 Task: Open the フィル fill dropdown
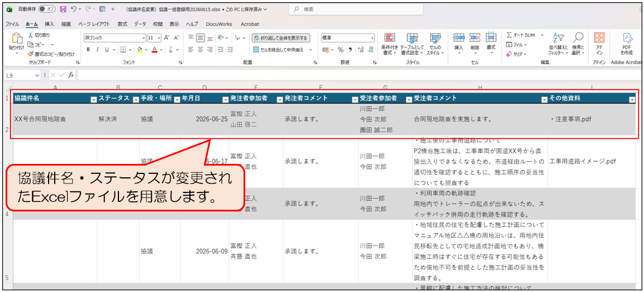tap(517, 44)
